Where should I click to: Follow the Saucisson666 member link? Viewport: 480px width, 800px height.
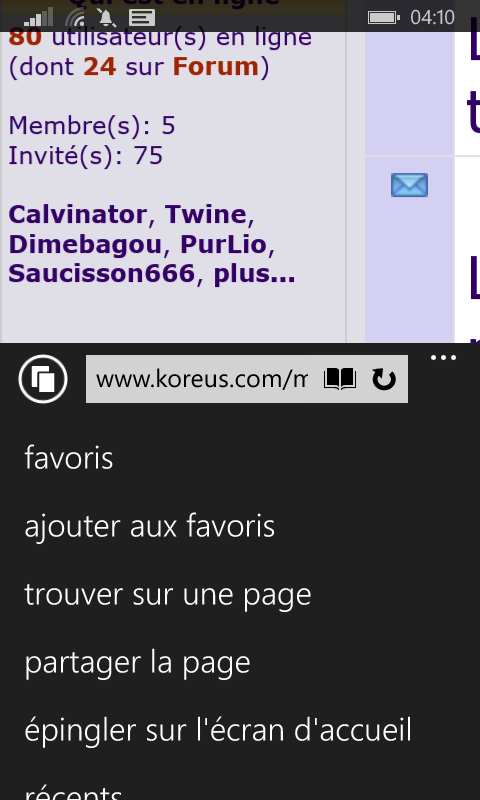(x=102, y=274)
